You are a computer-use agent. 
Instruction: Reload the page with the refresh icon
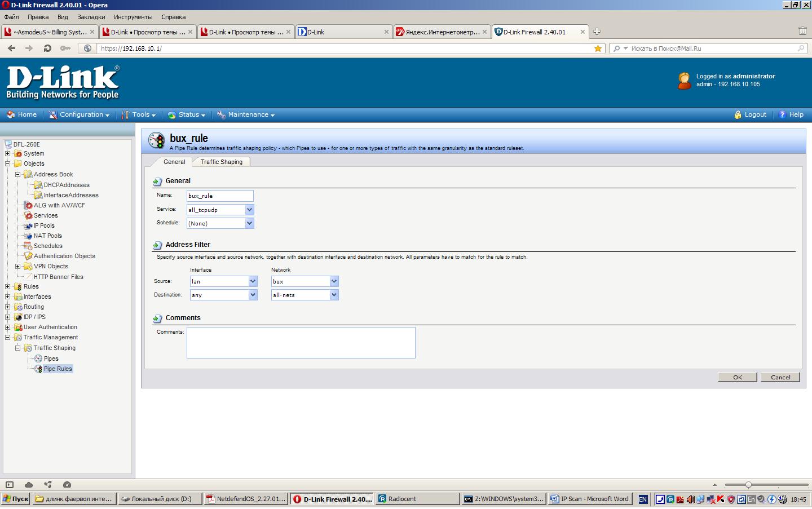47,48
